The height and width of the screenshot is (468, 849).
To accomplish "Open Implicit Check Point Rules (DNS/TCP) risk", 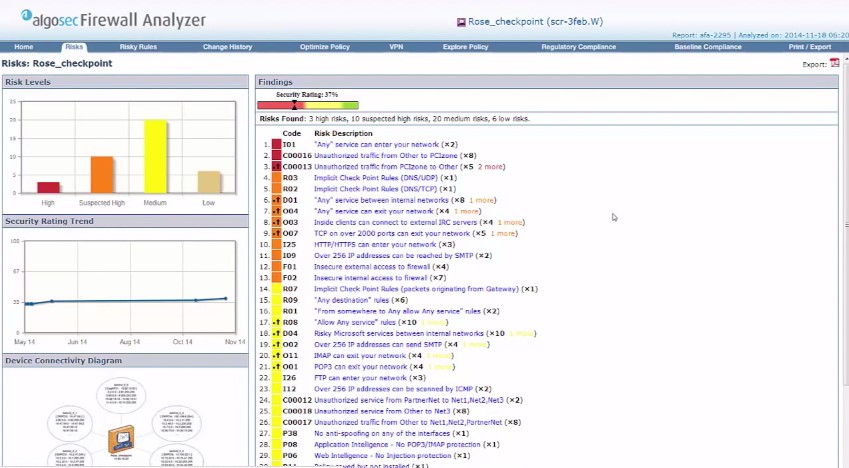I will point(376,189).
